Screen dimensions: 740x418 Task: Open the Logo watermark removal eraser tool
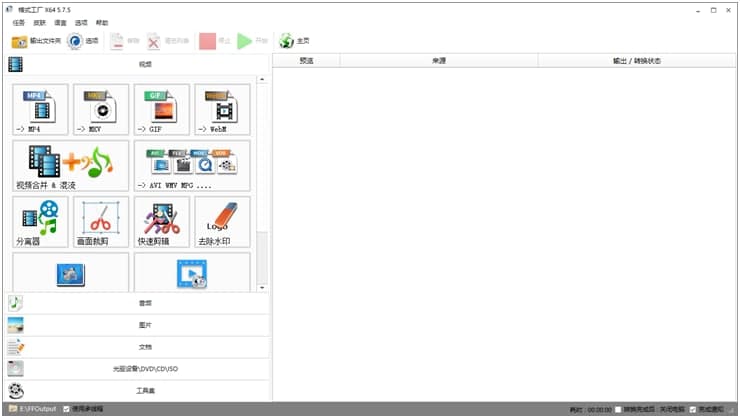point(222,222)
